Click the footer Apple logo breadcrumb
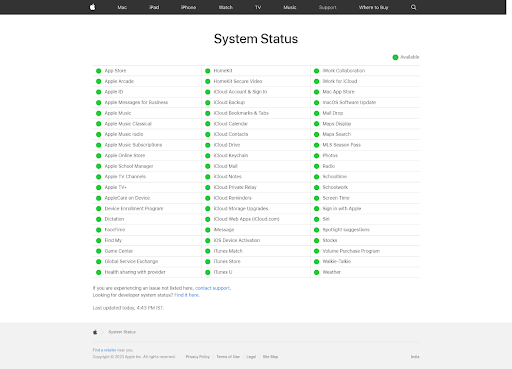512x369 pixels. [95, 332]
